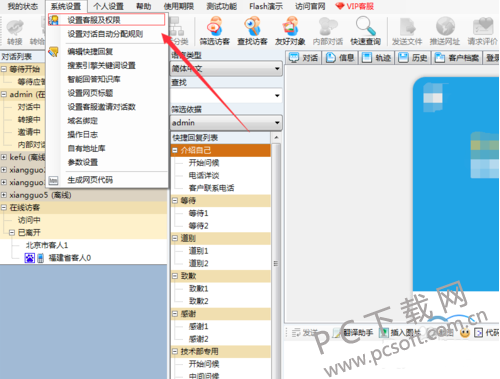500x379 pixels.
Task: Select the 等待1 quick reply
Action: (198, 213)
